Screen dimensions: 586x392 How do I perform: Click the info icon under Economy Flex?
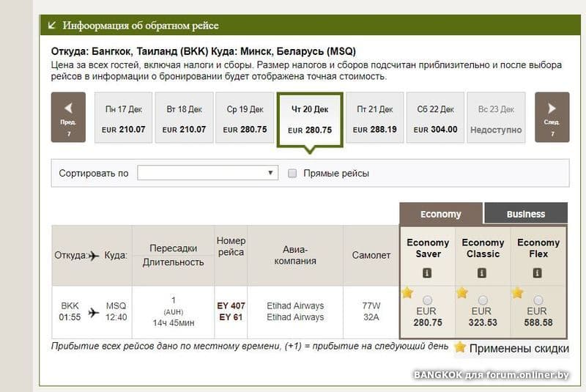[538, 273]
